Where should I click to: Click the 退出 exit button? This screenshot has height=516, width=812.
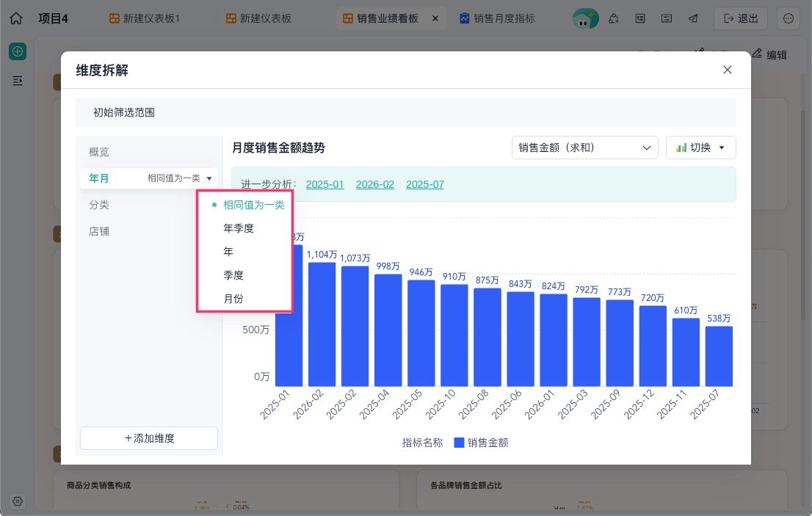[x=741, y=18]
